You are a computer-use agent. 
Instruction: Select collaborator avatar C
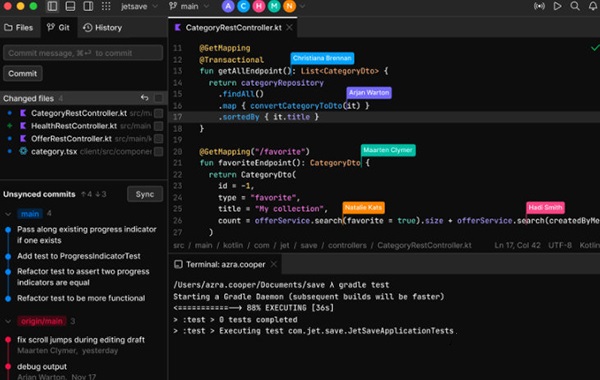coord(244,6)
